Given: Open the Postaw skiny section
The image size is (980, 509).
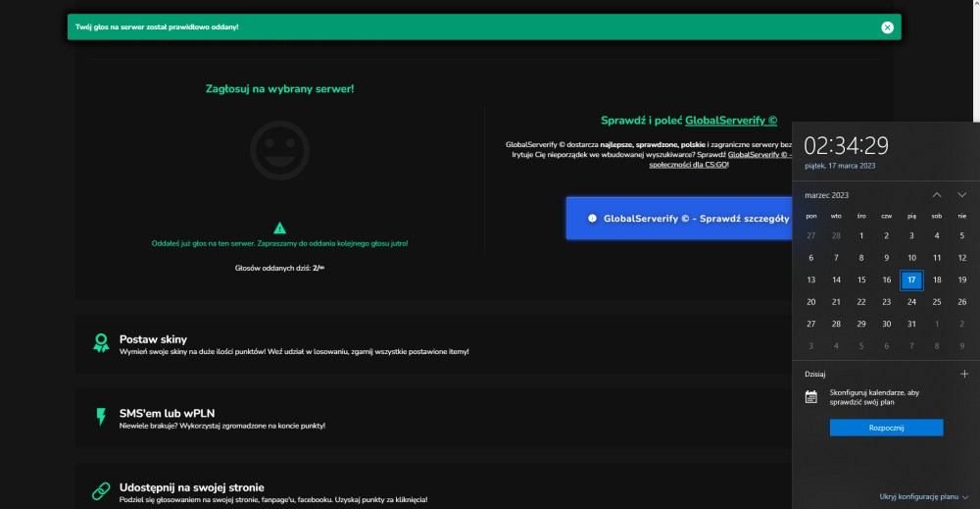Looking at the screenshot, I should [434, 344].
